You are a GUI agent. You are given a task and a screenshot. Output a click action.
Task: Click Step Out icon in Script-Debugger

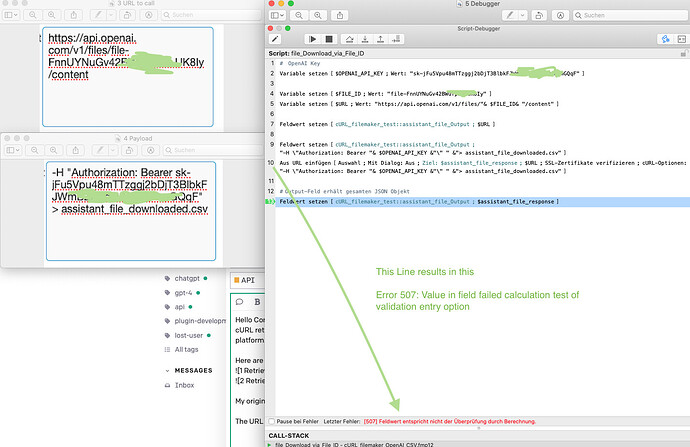tap(381, 39)
